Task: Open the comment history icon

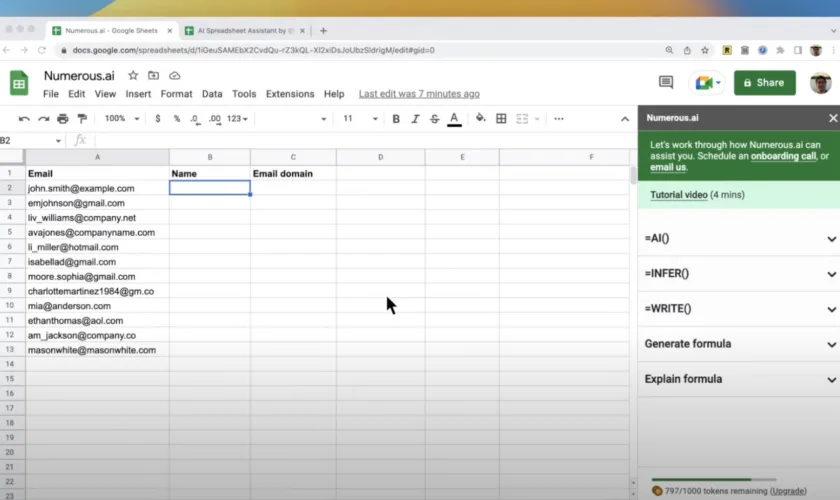Action: tap(666, 83)
